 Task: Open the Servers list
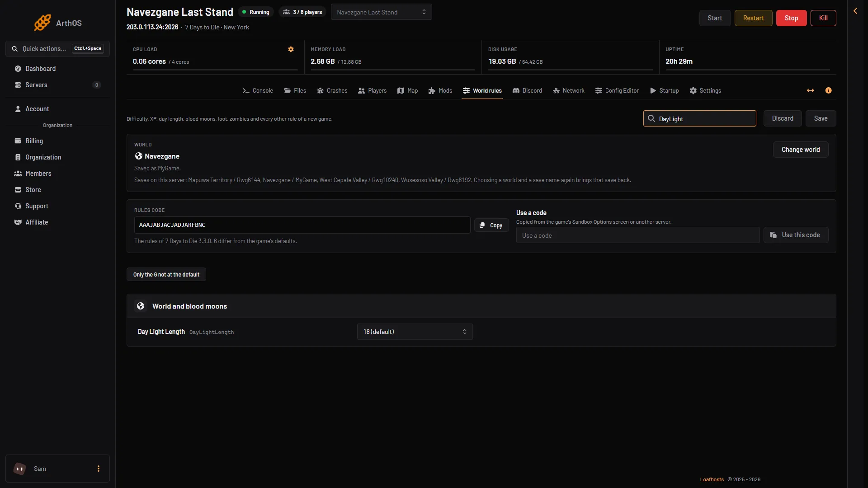[57, 85]
